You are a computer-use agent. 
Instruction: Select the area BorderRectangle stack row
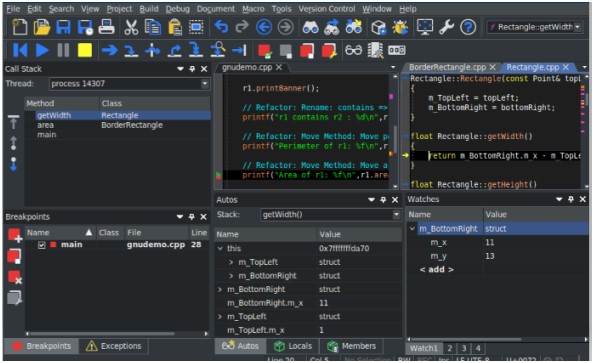tap(118, 125)
